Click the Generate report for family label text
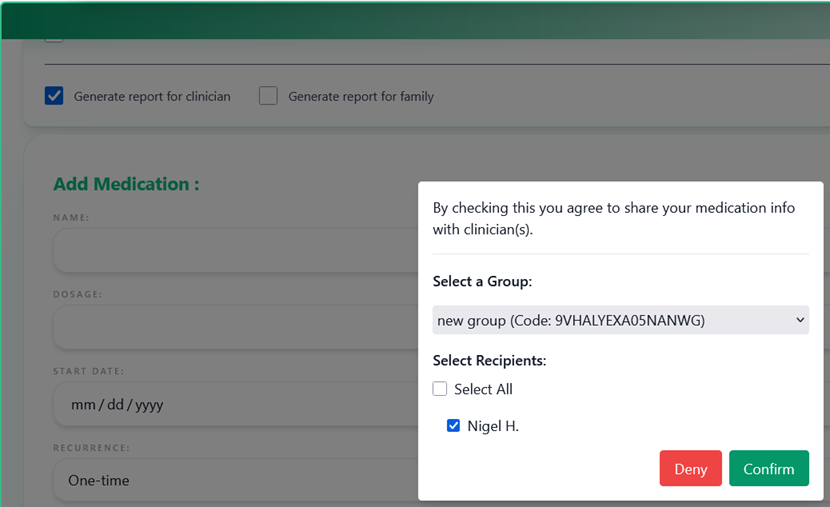This screenshot has width=830, height=507. [361, 97]
